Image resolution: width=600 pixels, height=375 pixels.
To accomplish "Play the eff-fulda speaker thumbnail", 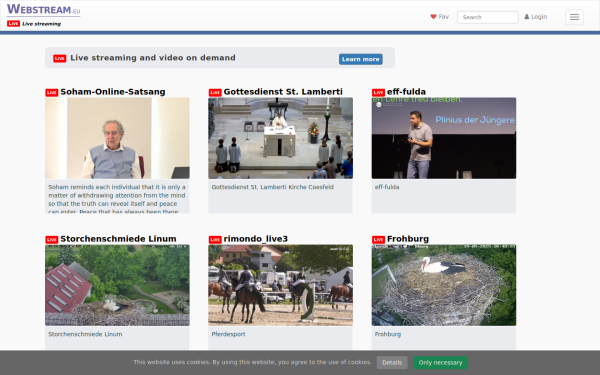I will [444, 138].
